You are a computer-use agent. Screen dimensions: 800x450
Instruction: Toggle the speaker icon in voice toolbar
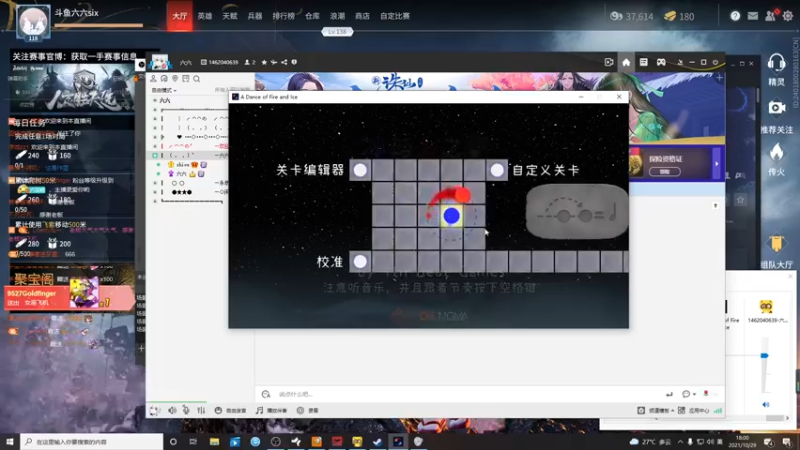coord(172,410)
